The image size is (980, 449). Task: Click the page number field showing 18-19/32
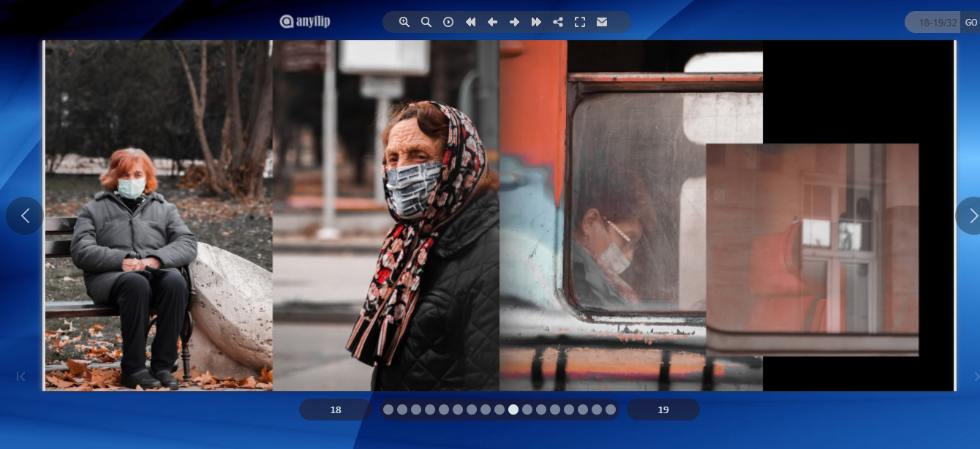(x=933, y=22)
